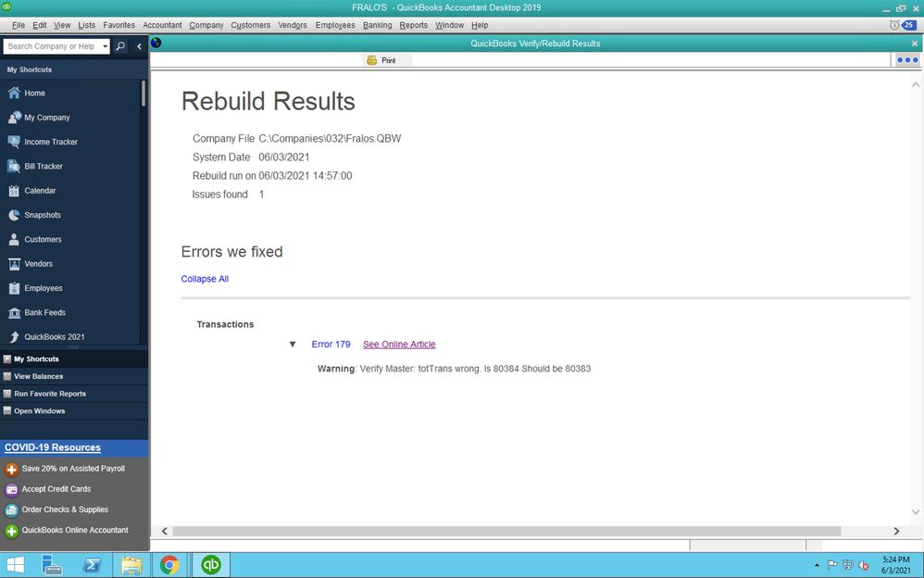Click the QuickBooks taskbar icon
Screen dimensions: 924x578
coord(210,565)
